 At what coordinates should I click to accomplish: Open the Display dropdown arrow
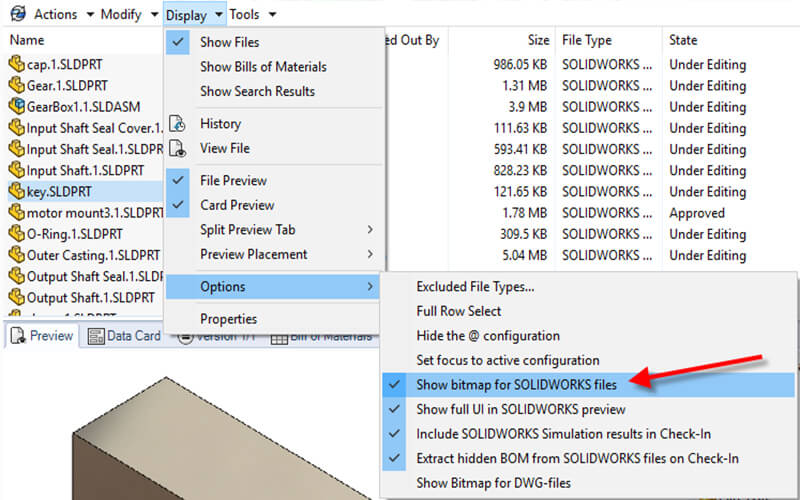coord(219,15)
